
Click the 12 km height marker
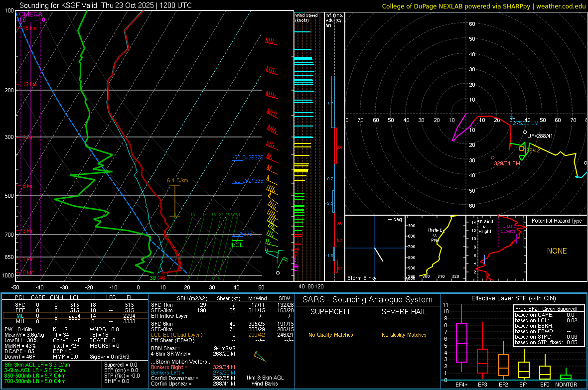coord(29,84)
